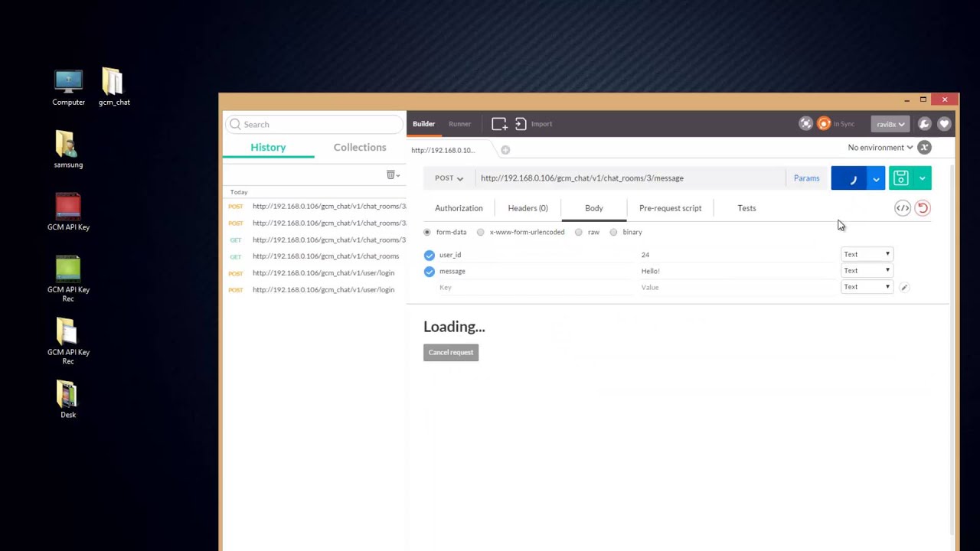Save the request with the floppy icon
This screenshot has width=980, height=551.
[900, 178]
